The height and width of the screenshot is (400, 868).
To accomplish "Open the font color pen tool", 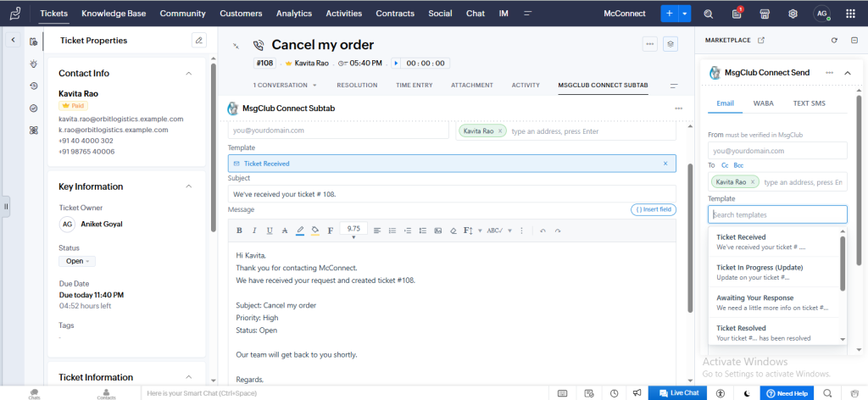I will click(x=300, y=231).
